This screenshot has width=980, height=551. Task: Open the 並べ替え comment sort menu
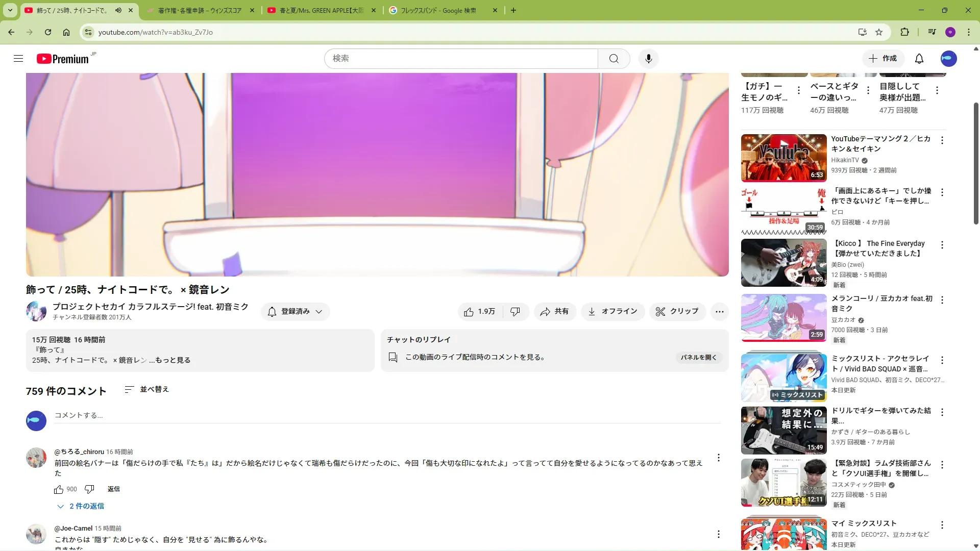pyautogui.click(x=147, y=389)
